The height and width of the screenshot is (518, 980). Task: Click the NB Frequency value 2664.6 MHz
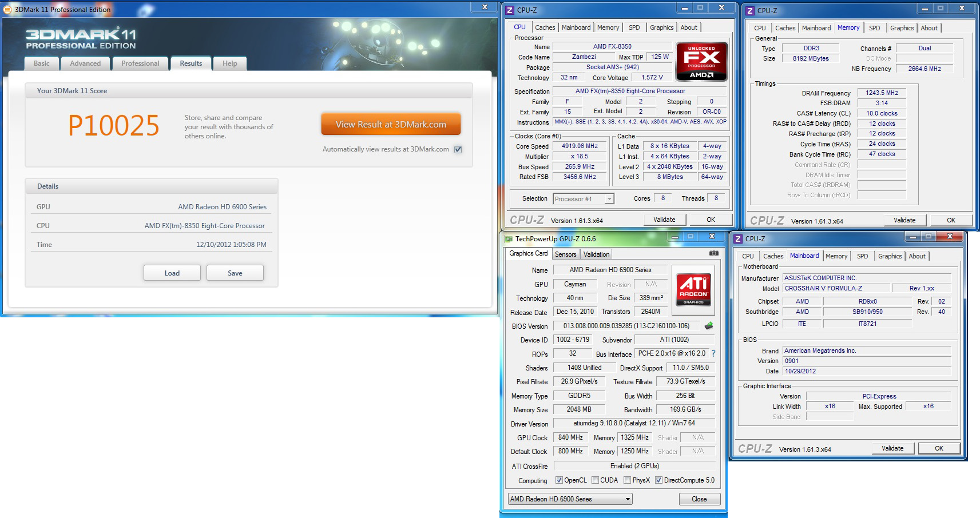click(x=925, y=69)
